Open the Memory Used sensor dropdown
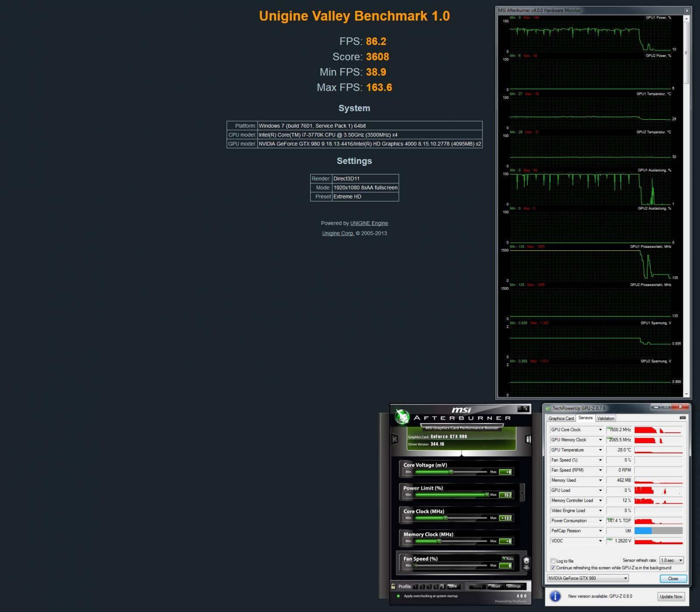Screen dimensions: 700x612 click(600, 480)
